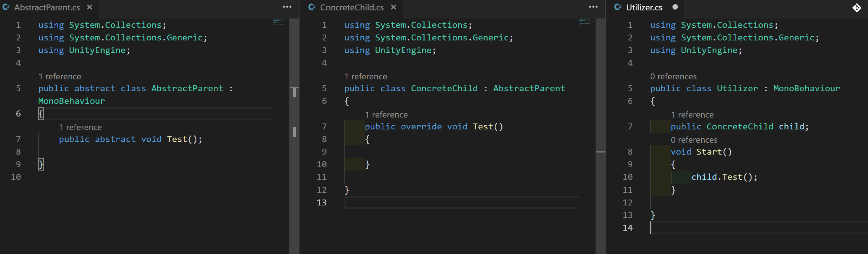Click closing brace on line 13 of Utilizer.cs
Image resolution: width=868 pixels, height=254 pixels.
(653, 215)
